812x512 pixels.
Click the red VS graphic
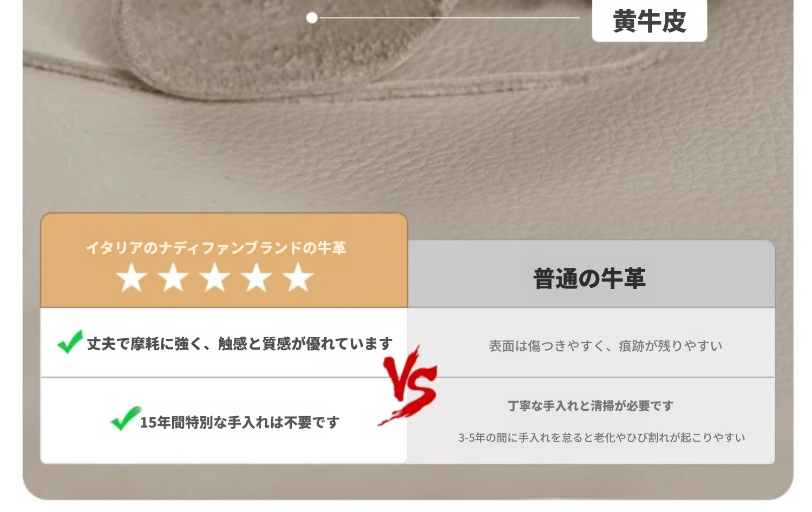pyautogui.click(x=408, y=385)
